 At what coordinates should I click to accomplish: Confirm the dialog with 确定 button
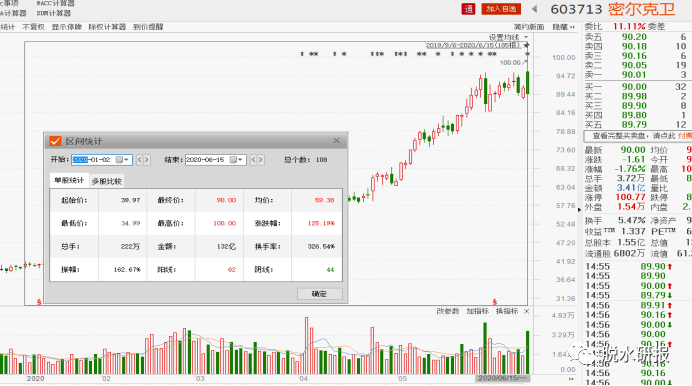320,294
